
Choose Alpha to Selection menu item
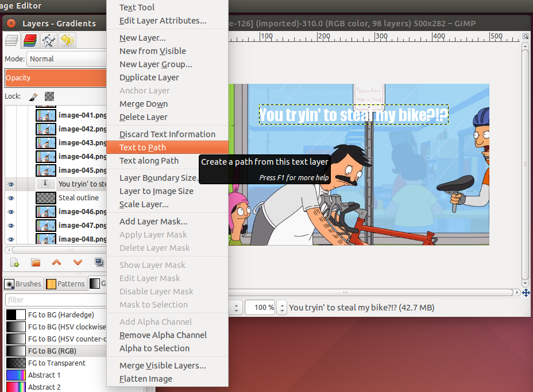[167, 348]
